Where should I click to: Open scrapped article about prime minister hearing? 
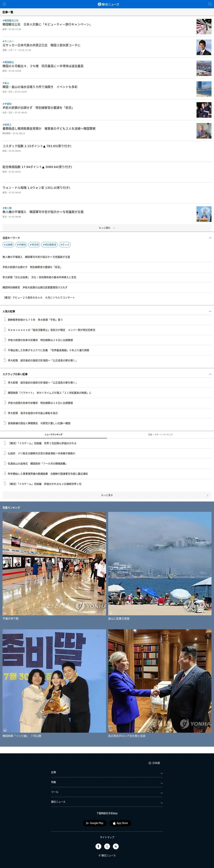[39, 423]
